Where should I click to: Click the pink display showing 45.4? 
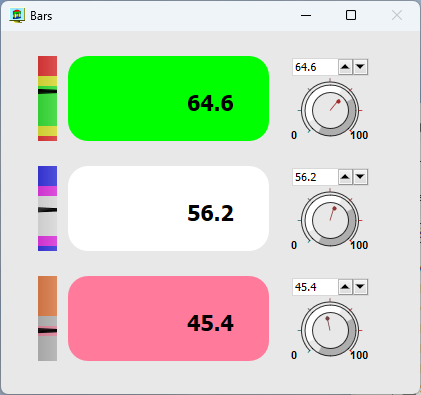168,318
